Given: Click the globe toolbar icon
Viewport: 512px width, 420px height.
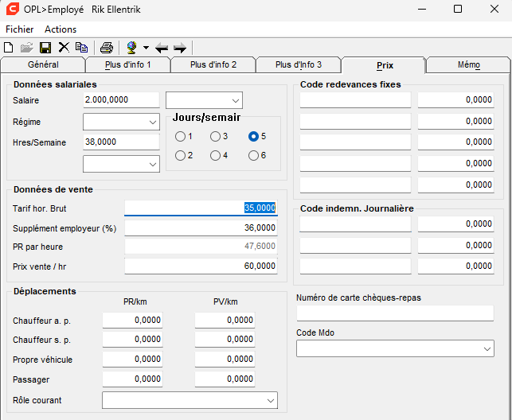Looking at the screenshot, I should (x=132, y=48).
